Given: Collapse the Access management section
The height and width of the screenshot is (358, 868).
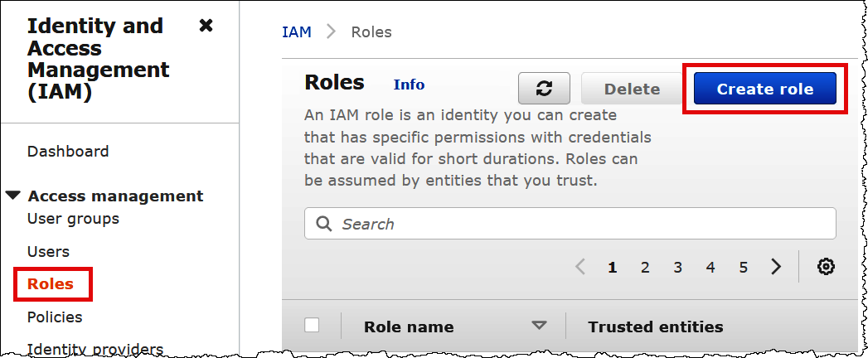Looking at the screenshot, I should 13,196.
